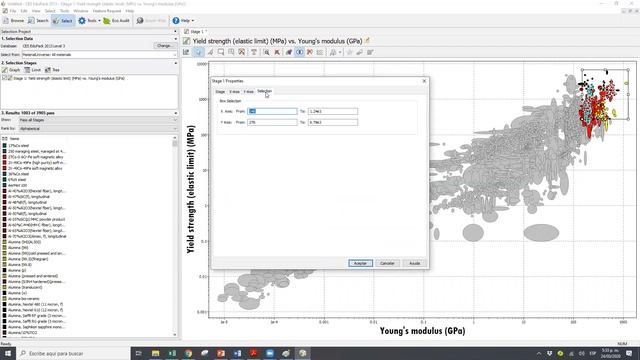
Task: Click the Windows Start button
Action: 7,353
